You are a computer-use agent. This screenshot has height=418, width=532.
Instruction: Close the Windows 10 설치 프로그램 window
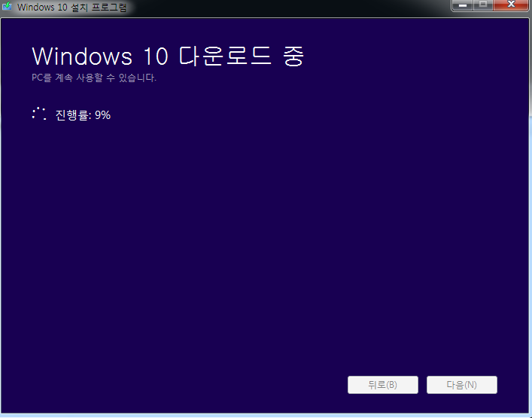[511, 5]
